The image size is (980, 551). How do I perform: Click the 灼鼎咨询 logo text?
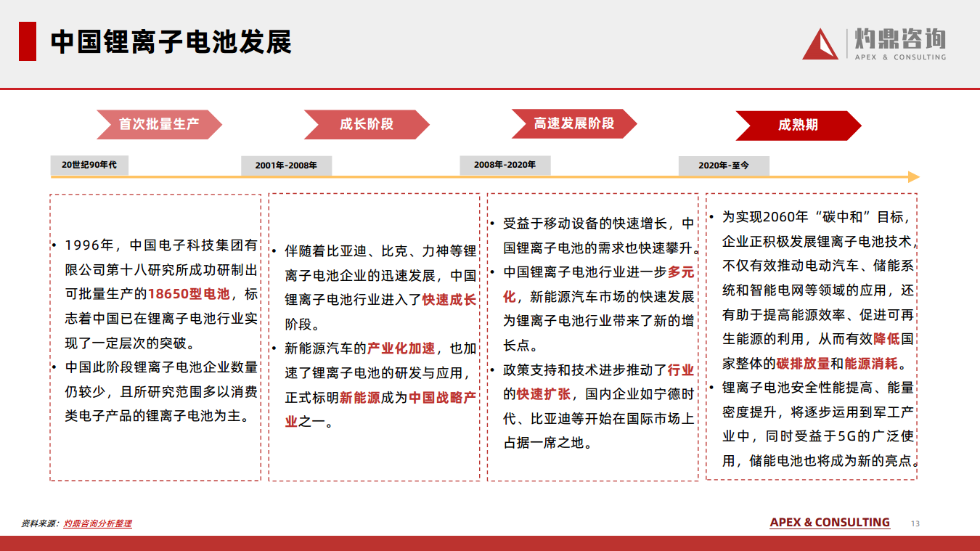tap(899, 38)
